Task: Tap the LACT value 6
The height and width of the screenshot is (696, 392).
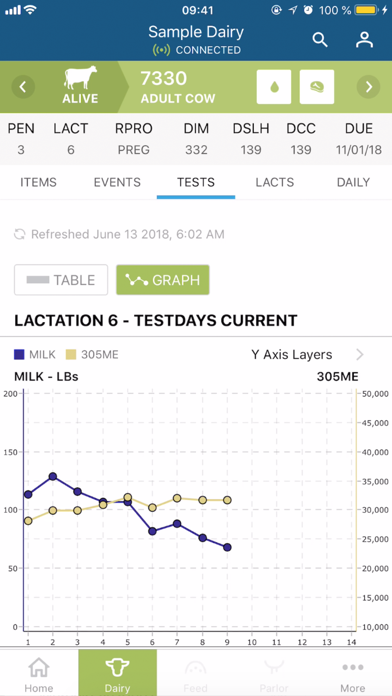Action: click(71, 150)
